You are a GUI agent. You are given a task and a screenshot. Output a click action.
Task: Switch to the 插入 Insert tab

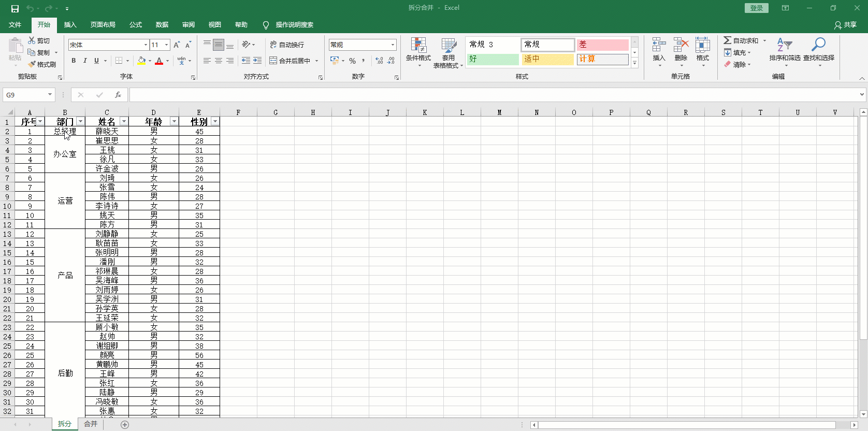point(70,25)
